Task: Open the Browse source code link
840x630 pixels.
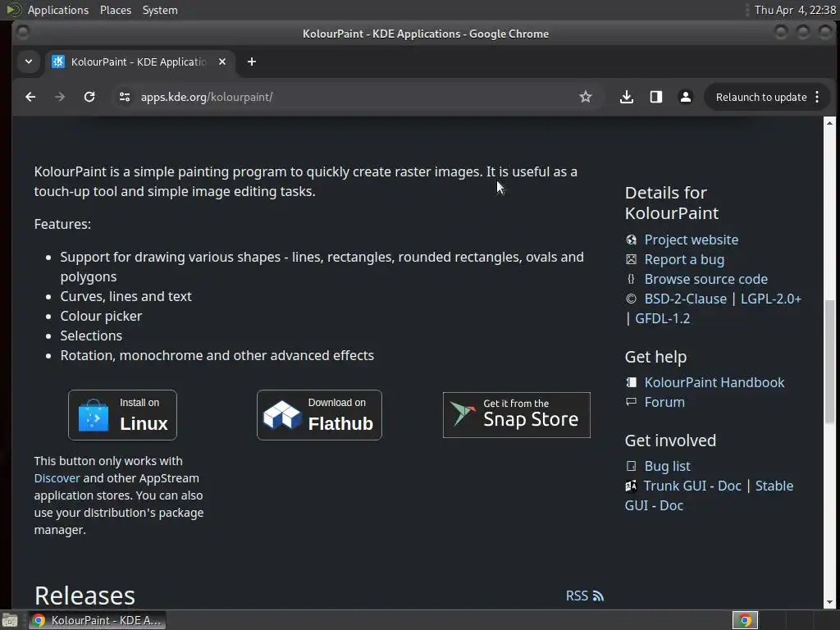Action: (x=705, y=279)
